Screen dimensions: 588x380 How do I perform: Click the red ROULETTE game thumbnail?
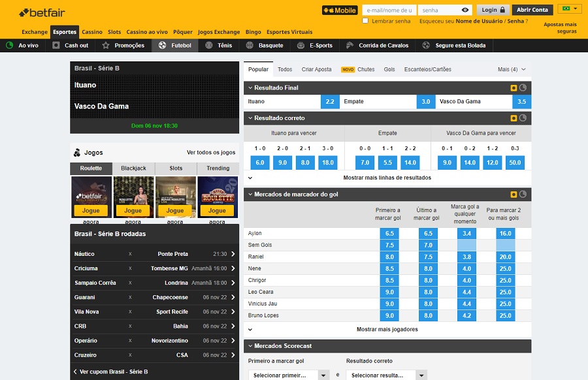click(x=218, y=197)
